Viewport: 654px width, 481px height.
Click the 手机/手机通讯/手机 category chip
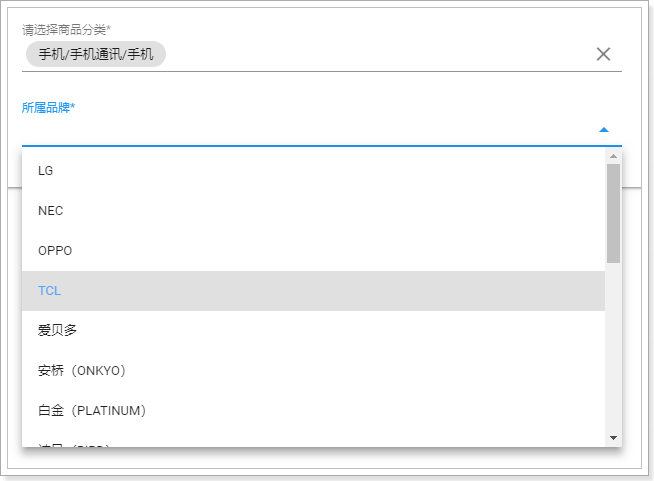pyautogui.click(x=96, y=54)
